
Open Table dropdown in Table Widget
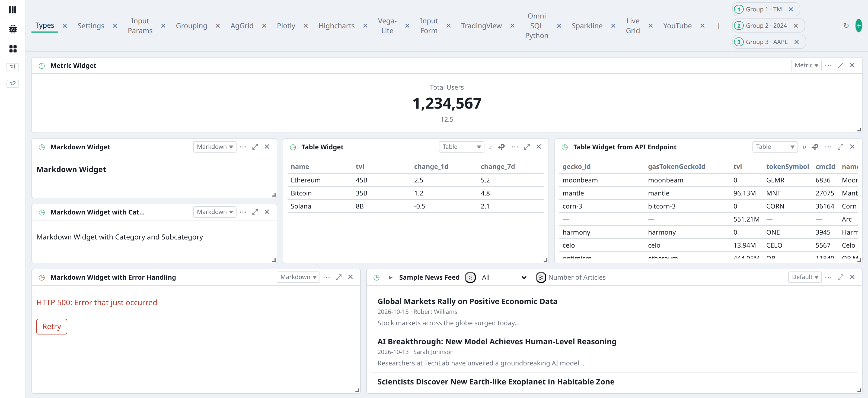point(461,147)
